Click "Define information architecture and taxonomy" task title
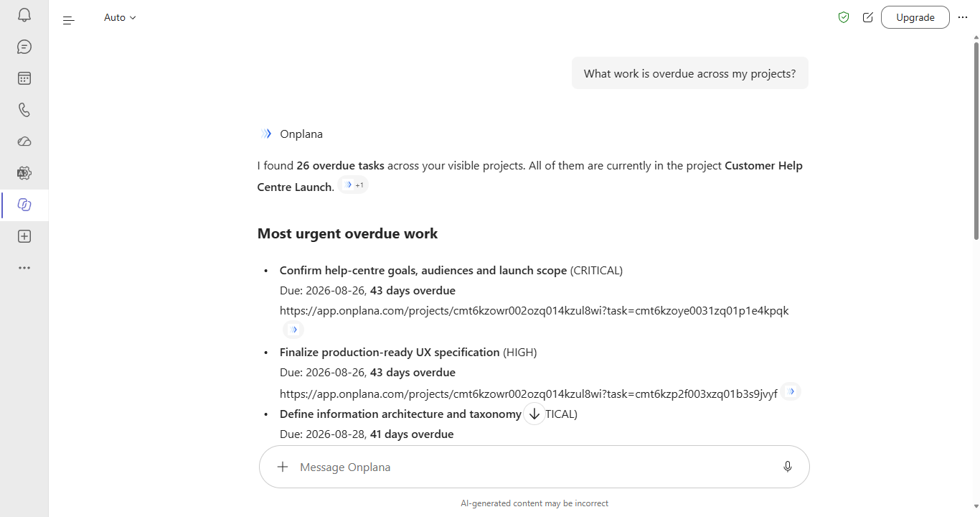 pos(400,414)
